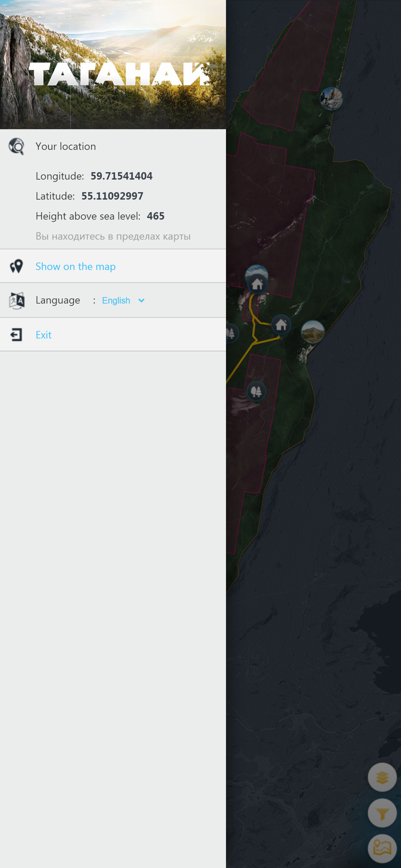Select the Language menu row label
The height and width of the screenshot is (868, 401).
pos(58,300)
